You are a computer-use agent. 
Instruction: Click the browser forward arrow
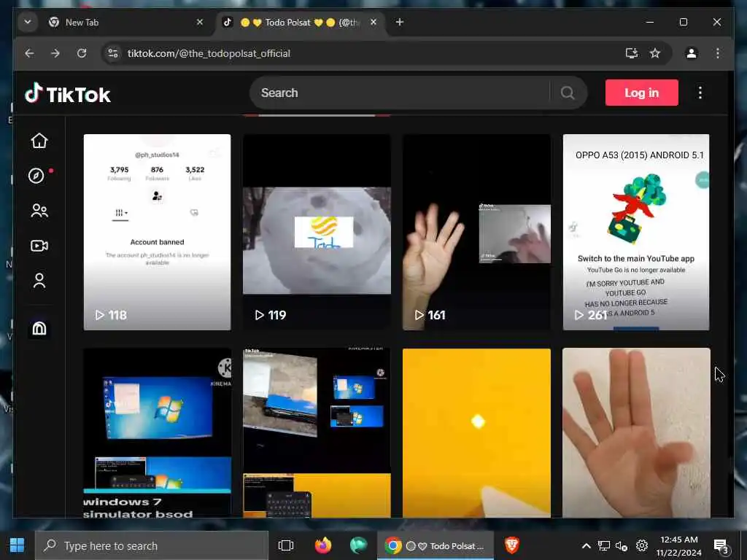coord(55,53)
